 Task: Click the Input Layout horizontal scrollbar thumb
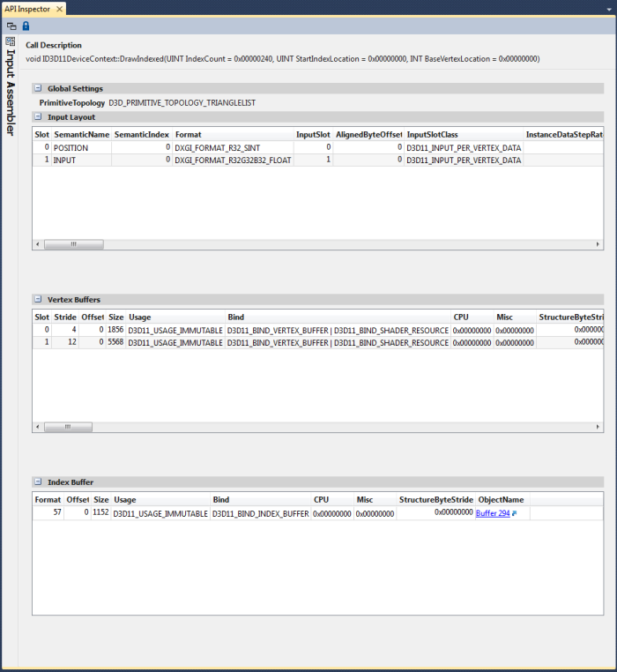(62, 244)
